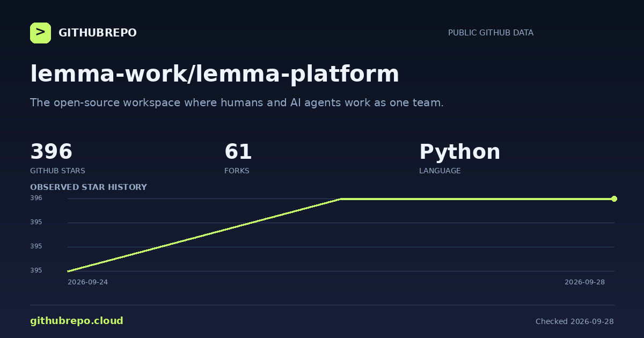Click the 2026-09-24 axis date label
The image size is (644, 338).
point(87,282)
